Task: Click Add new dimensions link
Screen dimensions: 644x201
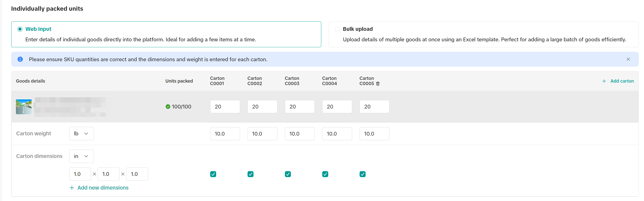Action: [x=103, y=188]
